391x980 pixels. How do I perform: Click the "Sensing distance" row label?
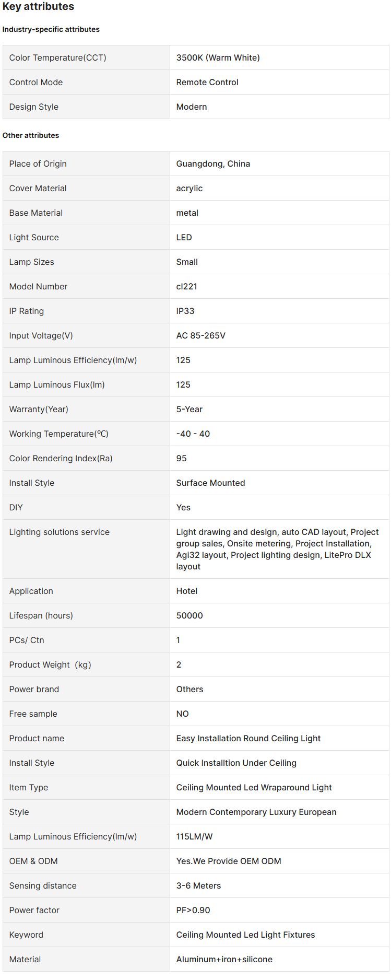43,886
